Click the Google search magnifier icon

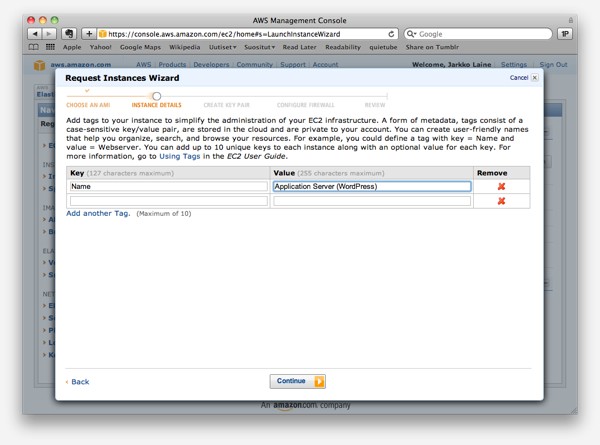coord(411,34)
